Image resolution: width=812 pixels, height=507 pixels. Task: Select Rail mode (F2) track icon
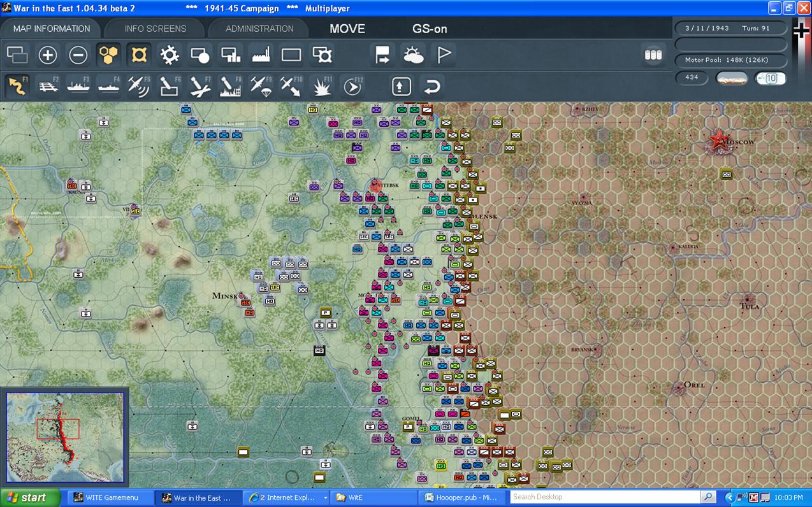[47, 85]
